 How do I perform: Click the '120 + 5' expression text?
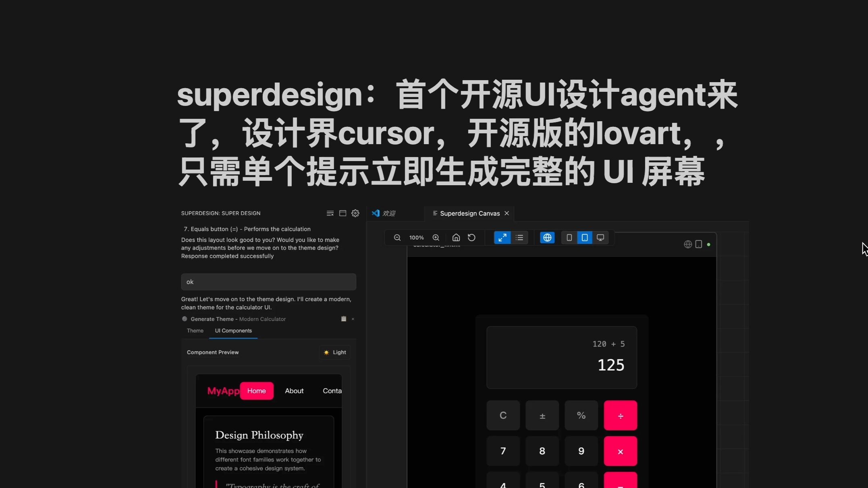608,344
